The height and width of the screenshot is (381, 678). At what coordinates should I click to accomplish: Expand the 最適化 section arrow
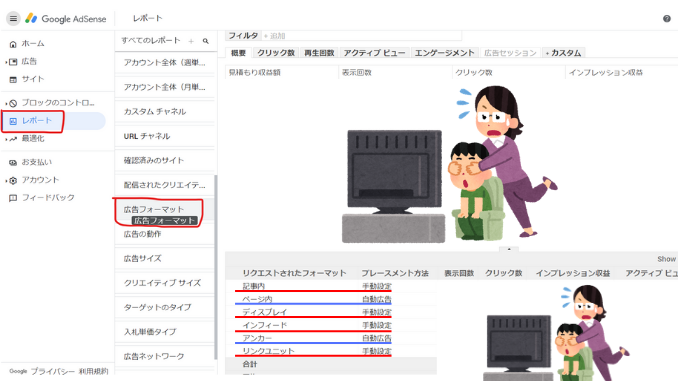6,139
